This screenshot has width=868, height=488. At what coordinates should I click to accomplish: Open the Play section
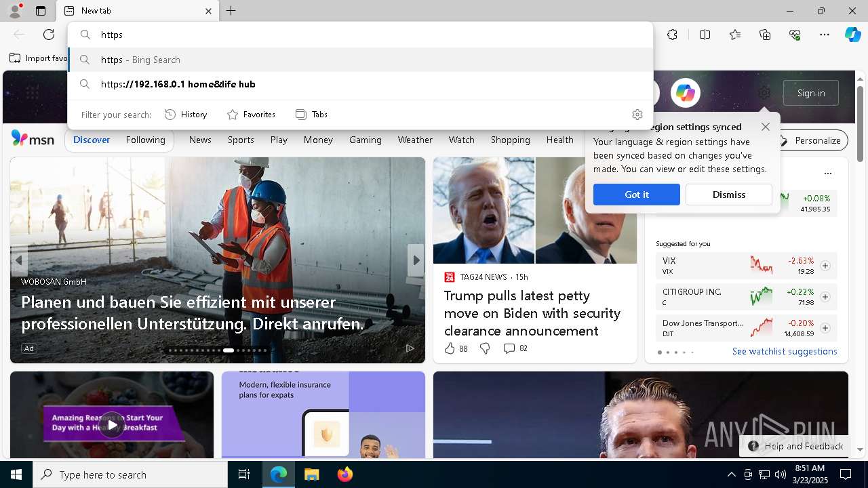click(x=279, y=140)
